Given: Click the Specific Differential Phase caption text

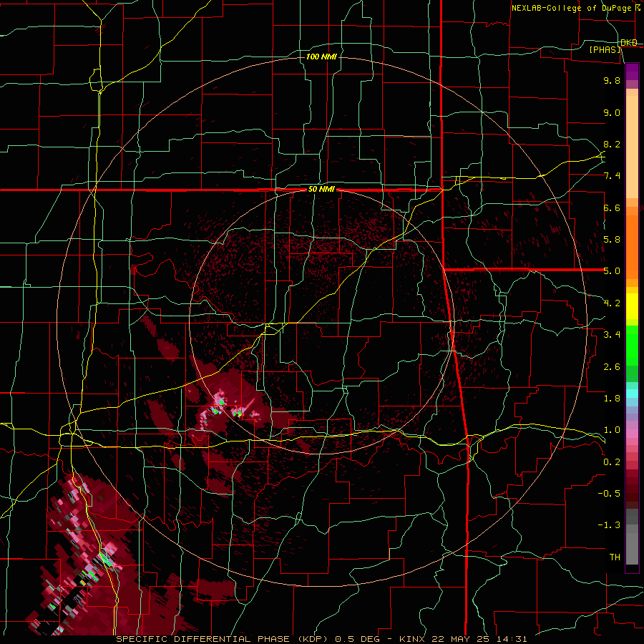Looking at the screenshot, I should 321,639.
